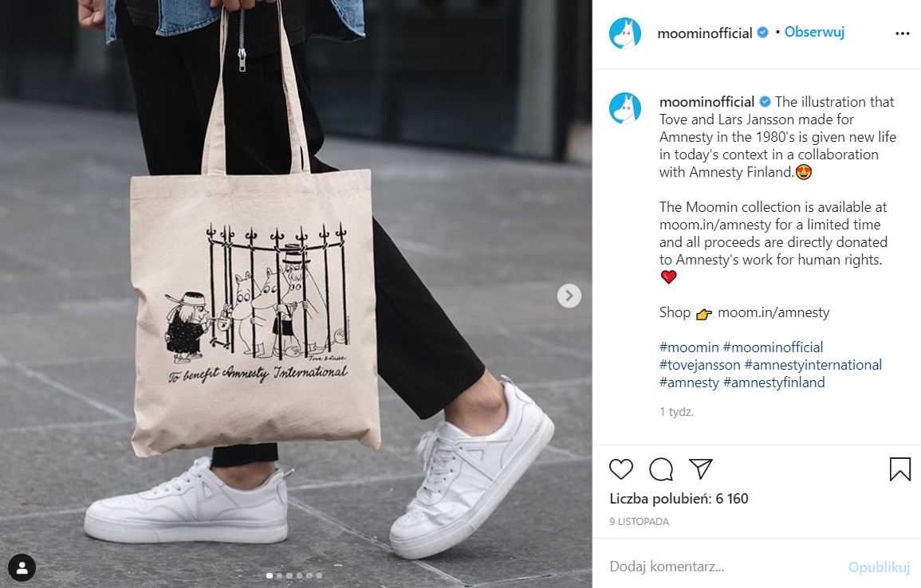View likes list Liczba polubień
This screenshot has width=921, height=588.
point(679,499)
